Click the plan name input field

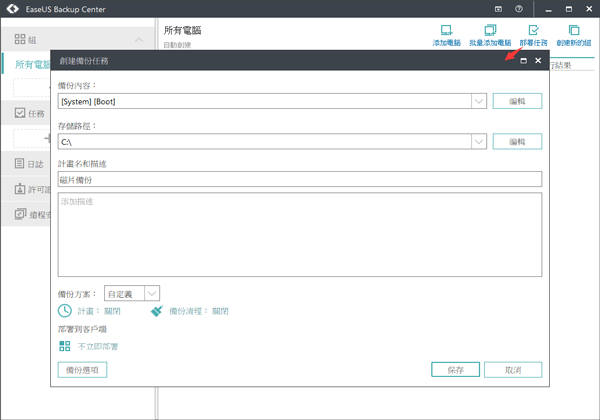[300, 179]
